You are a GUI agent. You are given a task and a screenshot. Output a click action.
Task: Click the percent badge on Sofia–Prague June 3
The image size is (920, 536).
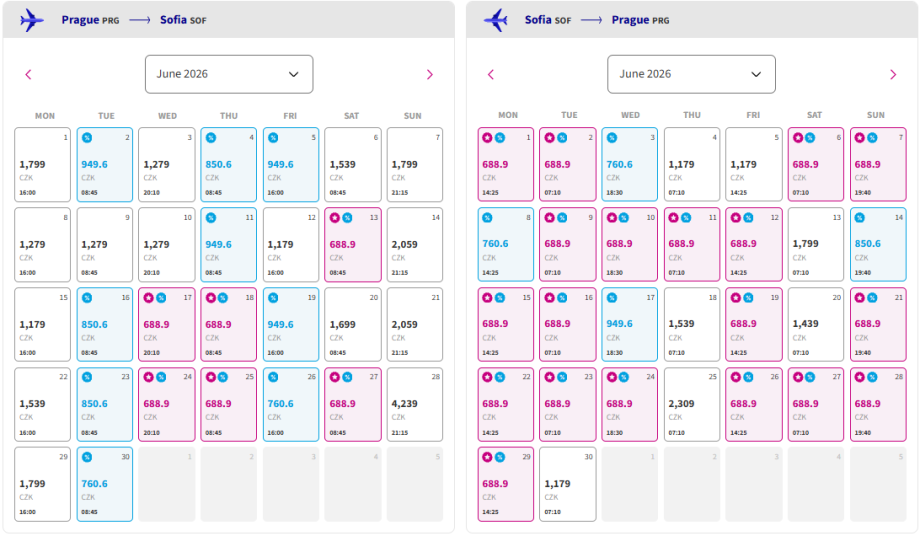pyautogui.click(x=611, y=137)
